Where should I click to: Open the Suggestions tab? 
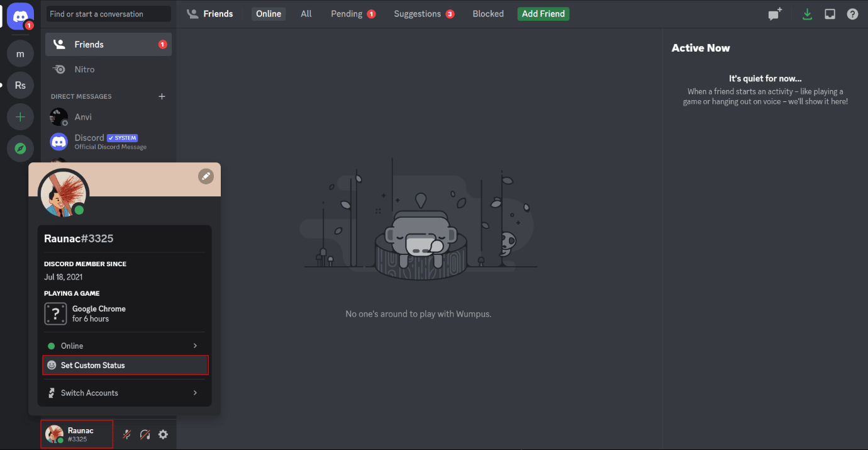click(424, 14)
